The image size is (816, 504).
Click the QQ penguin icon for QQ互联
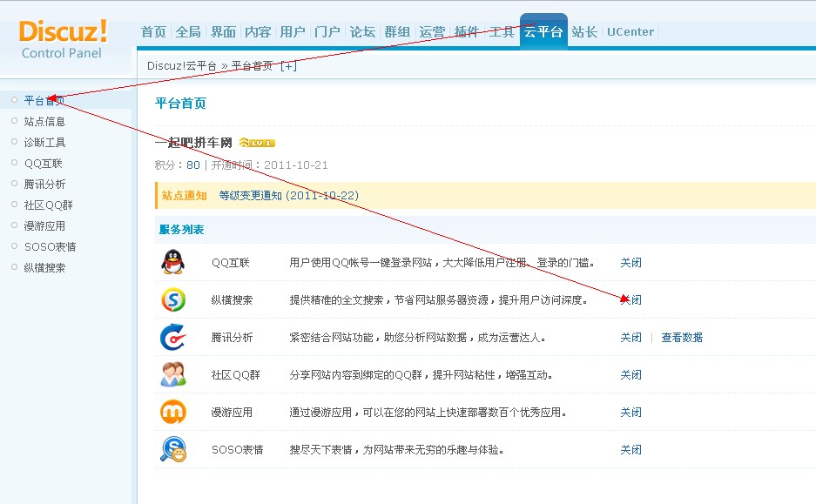(x=172, y=262)
